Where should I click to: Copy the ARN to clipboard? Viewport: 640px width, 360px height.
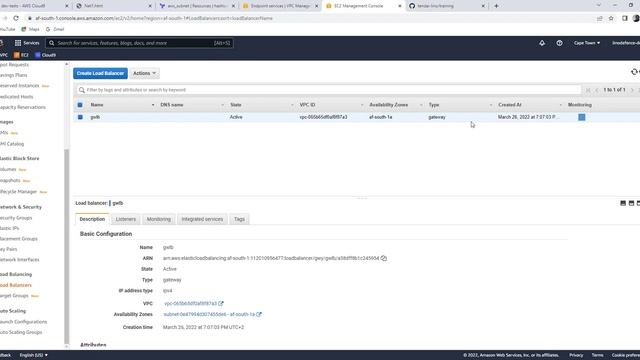pyautogui.click(x=384, y=258)
